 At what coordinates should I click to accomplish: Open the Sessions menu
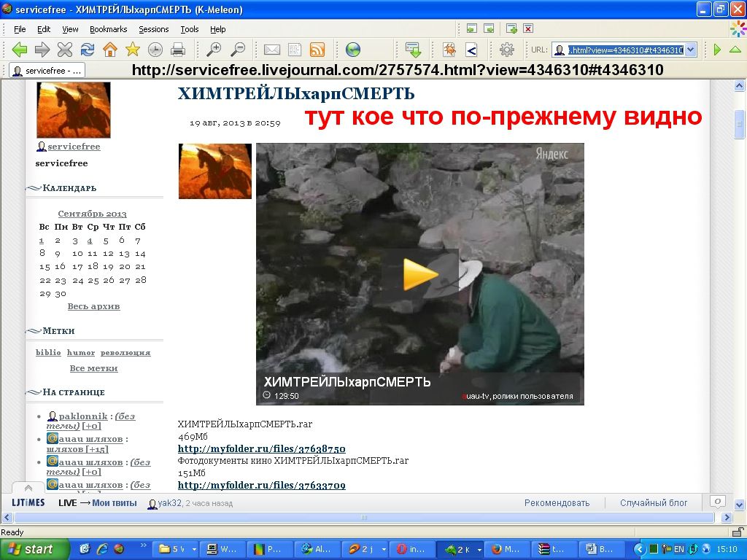pyautogui.click(x=153, y=29)
